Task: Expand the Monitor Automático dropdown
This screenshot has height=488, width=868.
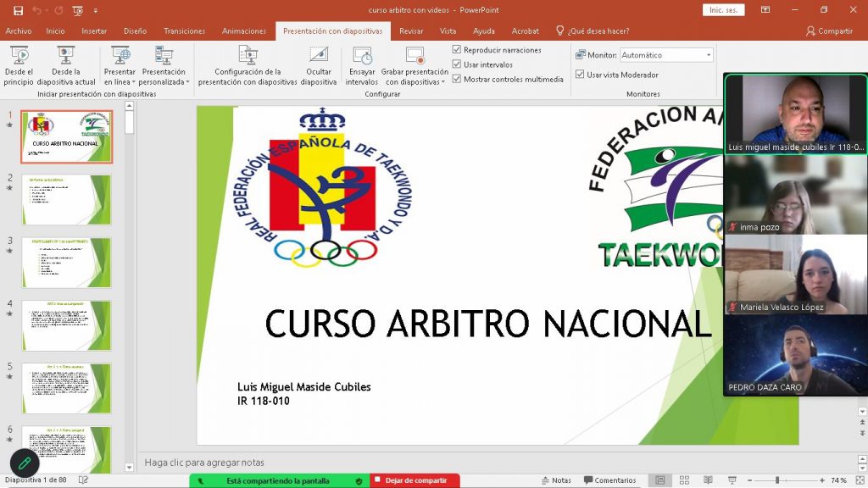Action: [x=709, y=55]
